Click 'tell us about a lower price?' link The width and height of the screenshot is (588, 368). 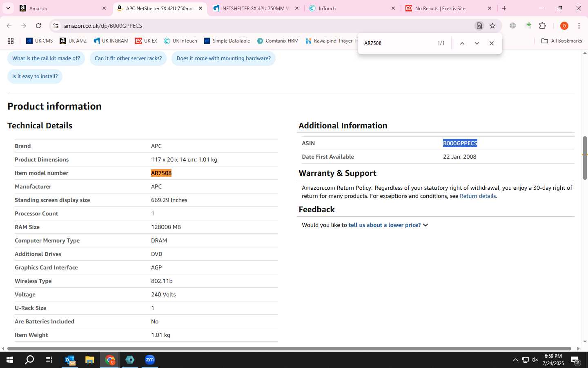[x=384, y=225]
